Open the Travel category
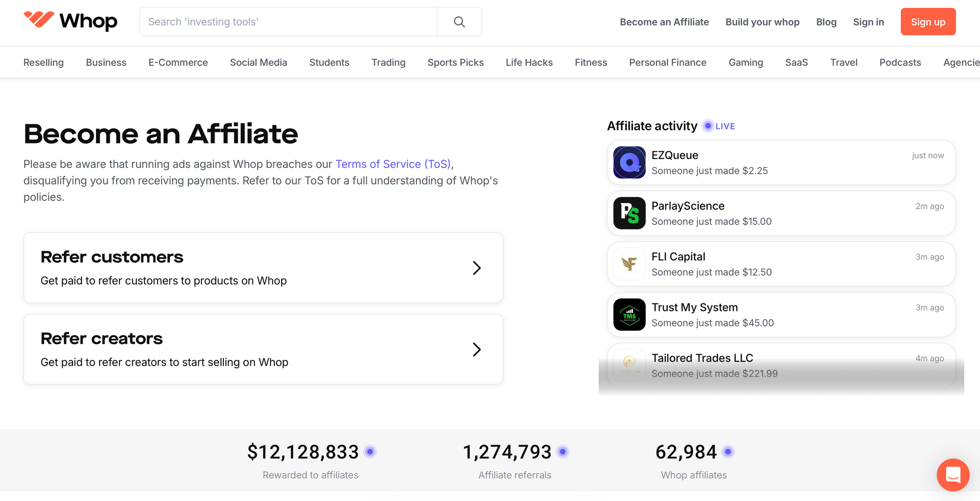The width and height of the screenshot is (980, 501). coord(844,62)
